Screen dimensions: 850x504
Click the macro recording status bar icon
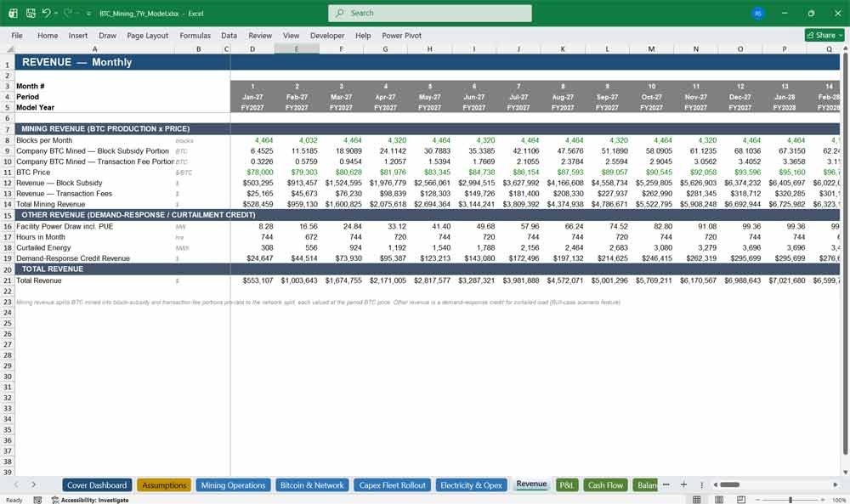37,500
